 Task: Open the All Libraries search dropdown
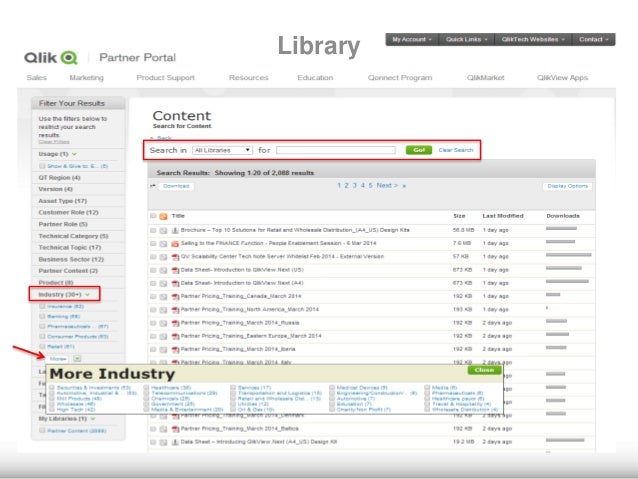[222, 150]
